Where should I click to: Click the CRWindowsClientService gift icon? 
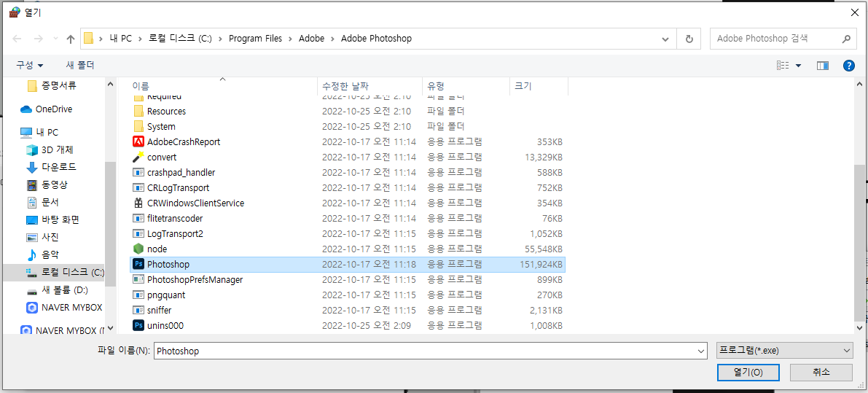pos(138,203)
